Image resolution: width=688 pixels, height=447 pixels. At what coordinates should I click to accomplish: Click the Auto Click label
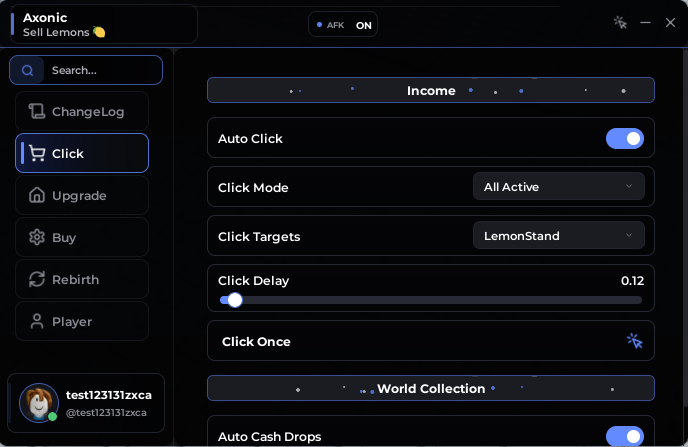[x=250, y=139]
